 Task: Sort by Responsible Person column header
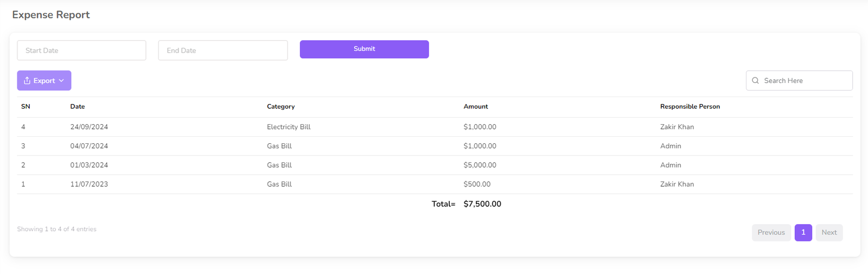690,107
